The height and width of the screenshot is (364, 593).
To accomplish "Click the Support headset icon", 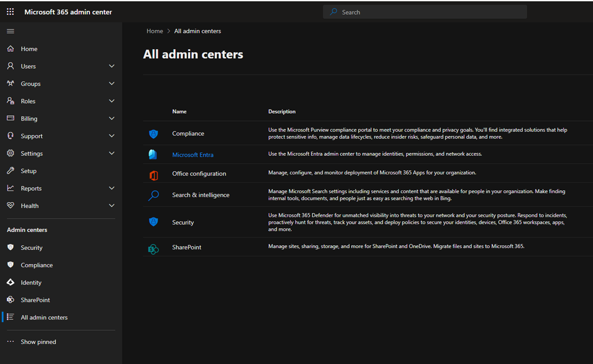I will pyautogui.click(x=11, y=136).
